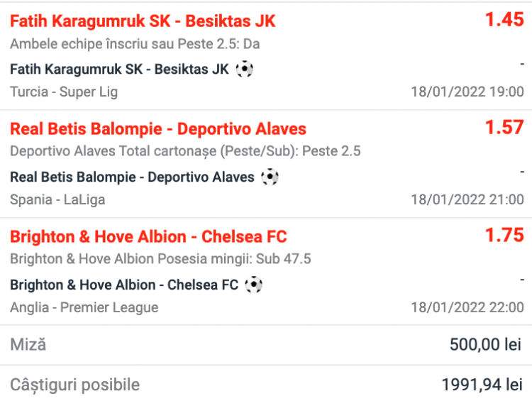Click the Spania - LaLiga league label
Screen dimensions: 532x401
click(x=57, y=199)
